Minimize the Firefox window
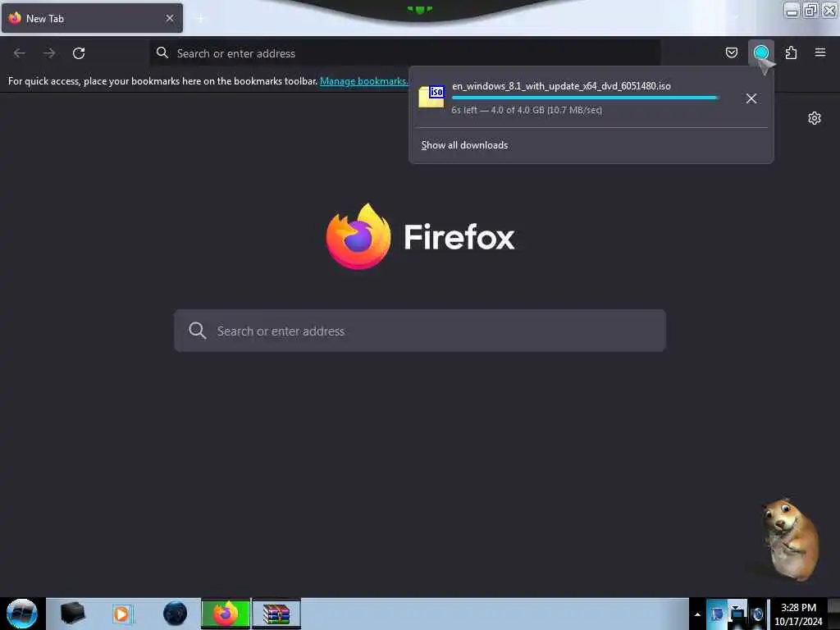The image size is (840, 630). (x=792, y=10)
